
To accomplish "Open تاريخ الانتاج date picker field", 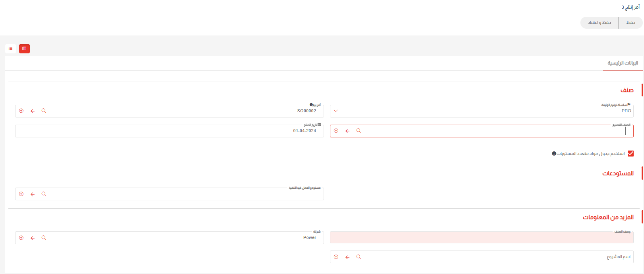I will (x=169, y=131).
